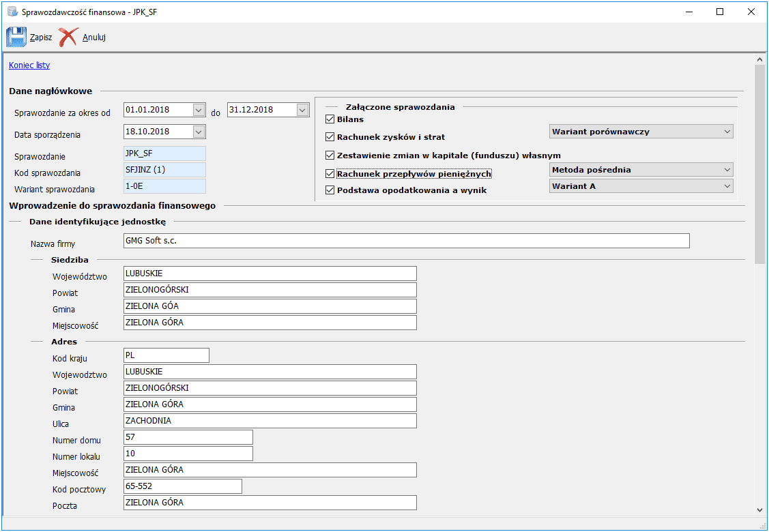Click the Adres Powiat field
This screenshot has height=532, width=769.
pos(270,388)
